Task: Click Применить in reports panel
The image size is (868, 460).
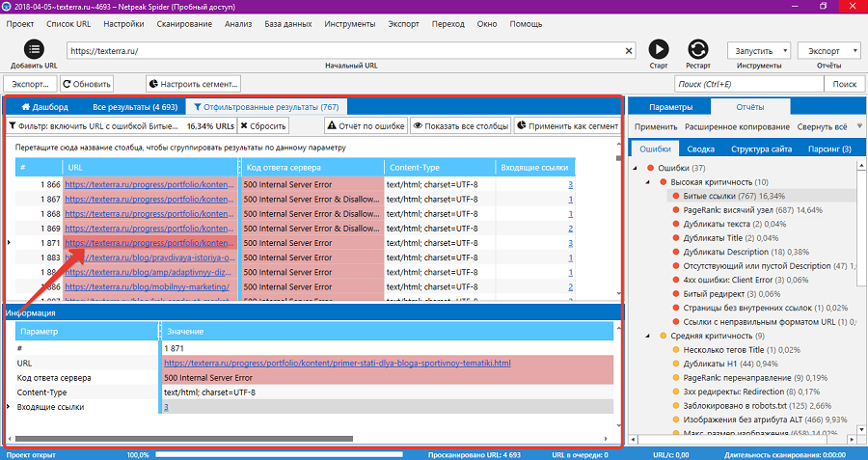Action: tap(656, 126)
